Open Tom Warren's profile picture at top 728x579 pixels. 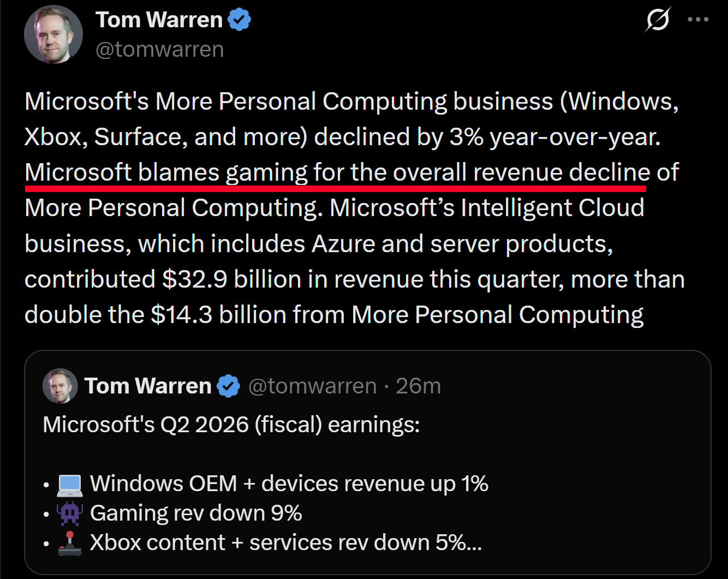click(53, 34)
